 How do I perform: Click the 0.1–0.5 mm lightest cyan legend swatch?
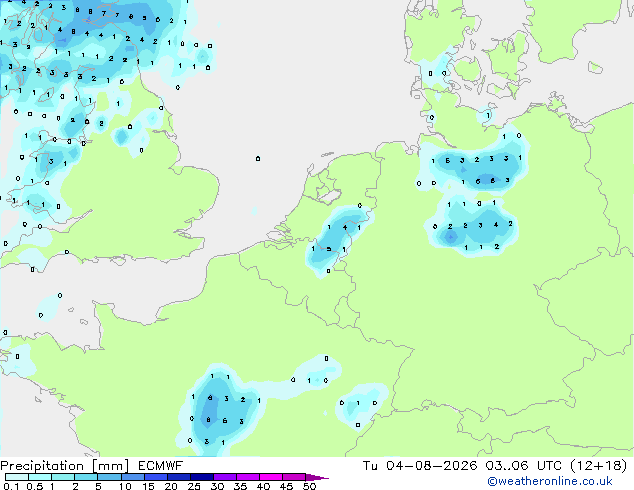[x=17, y=477]
